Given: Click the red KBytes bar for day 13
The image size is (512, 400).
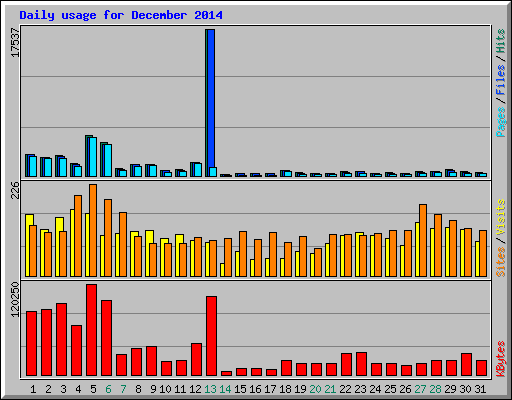Looking at the screenshot, I should [211, 336].
